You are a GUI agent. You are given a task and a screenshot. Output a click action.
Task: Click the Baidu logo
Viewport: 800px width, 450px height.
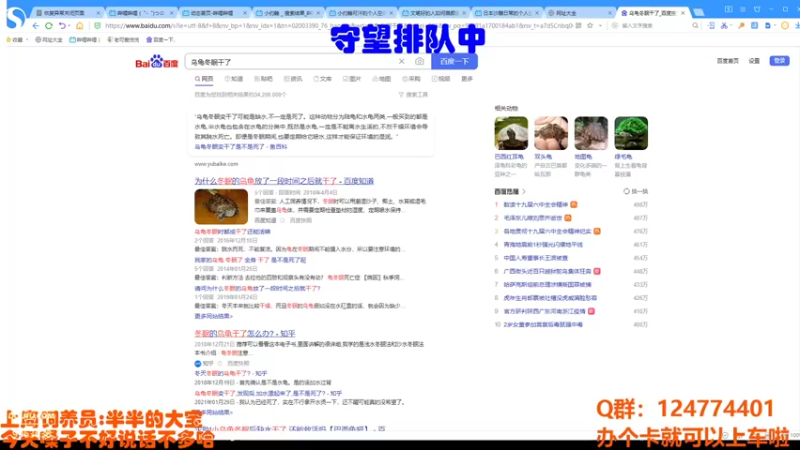(157, 62)
